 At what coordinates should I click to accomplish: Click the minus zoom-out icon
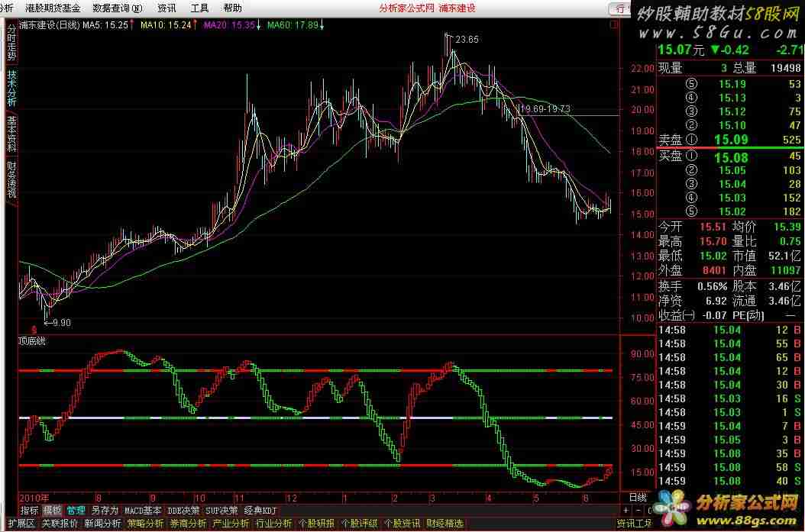tap(638, 511)
